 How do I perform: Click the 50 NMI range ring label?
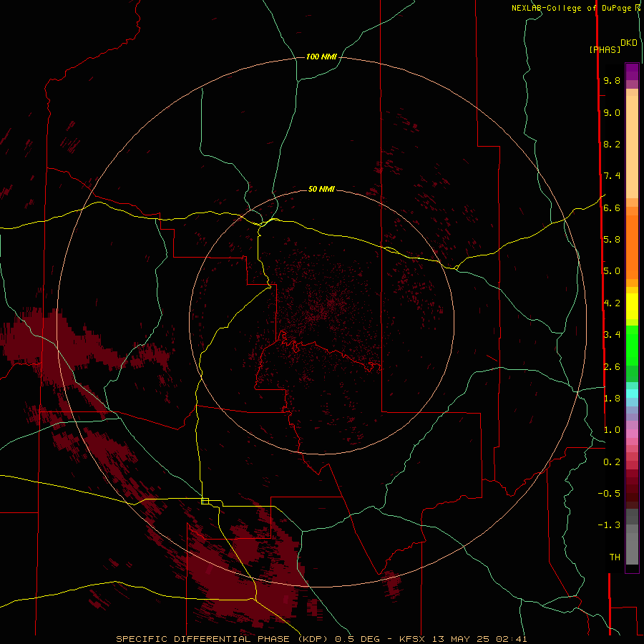point(321,189)
